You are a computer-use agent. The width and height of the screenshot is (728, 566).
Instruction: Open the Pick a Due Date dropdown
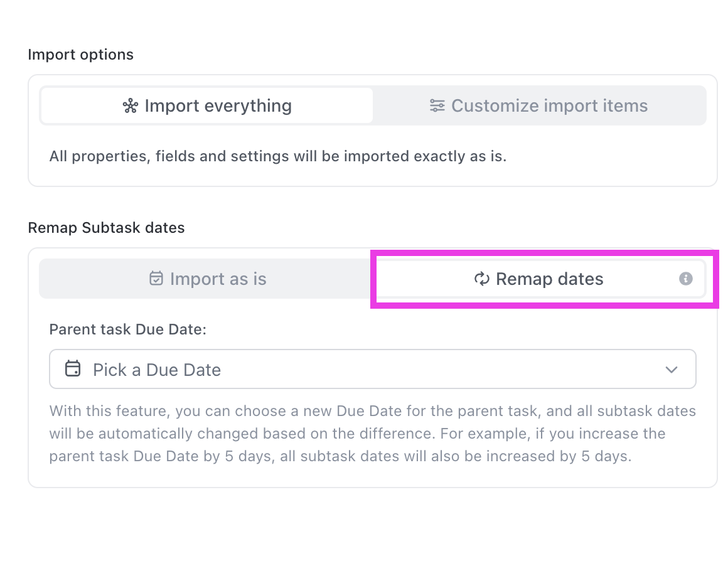tap(372, 369)
